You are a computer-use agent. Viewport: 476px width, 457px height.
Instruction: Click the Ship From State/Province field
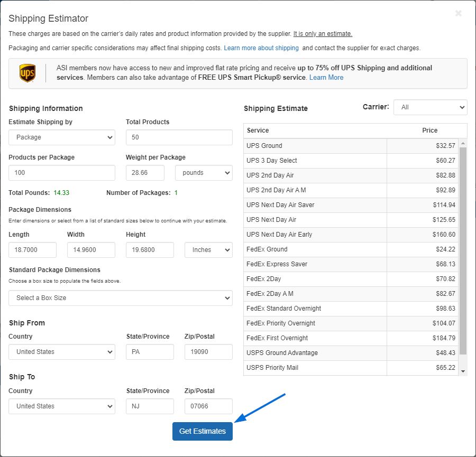click(x=150, y=352)
